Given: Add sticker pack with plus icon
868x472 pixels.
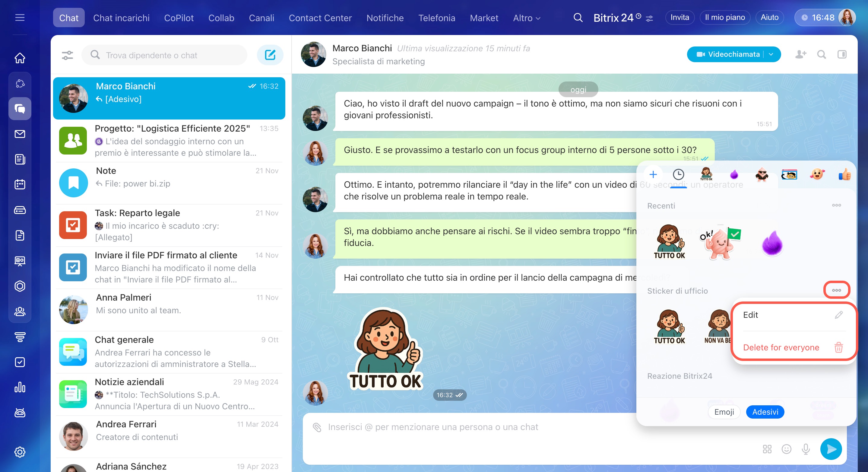Looking at the screenshot, I should 653,175.
